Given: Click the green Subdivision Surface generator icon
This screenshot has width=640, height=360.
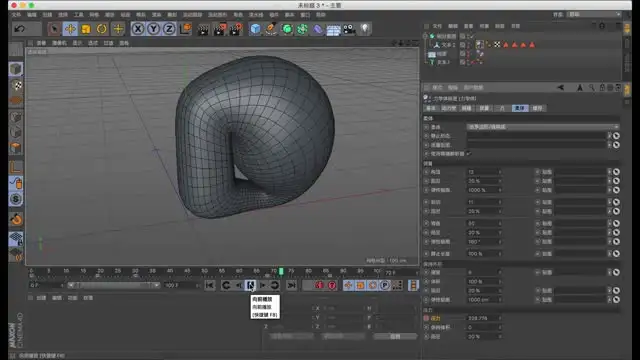Looking at the screenshot, I should click(287, 29).
